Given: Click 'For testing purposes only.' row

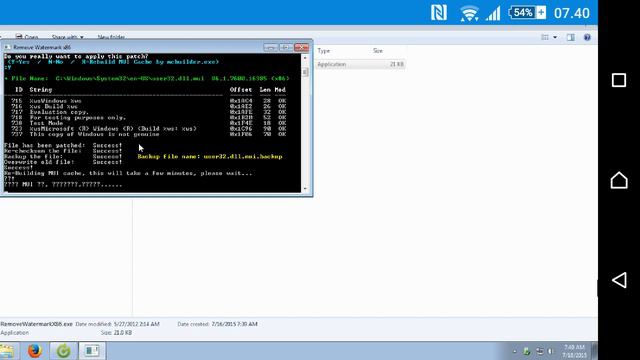Looking at the screenshot, I should (x=149, y=118).
